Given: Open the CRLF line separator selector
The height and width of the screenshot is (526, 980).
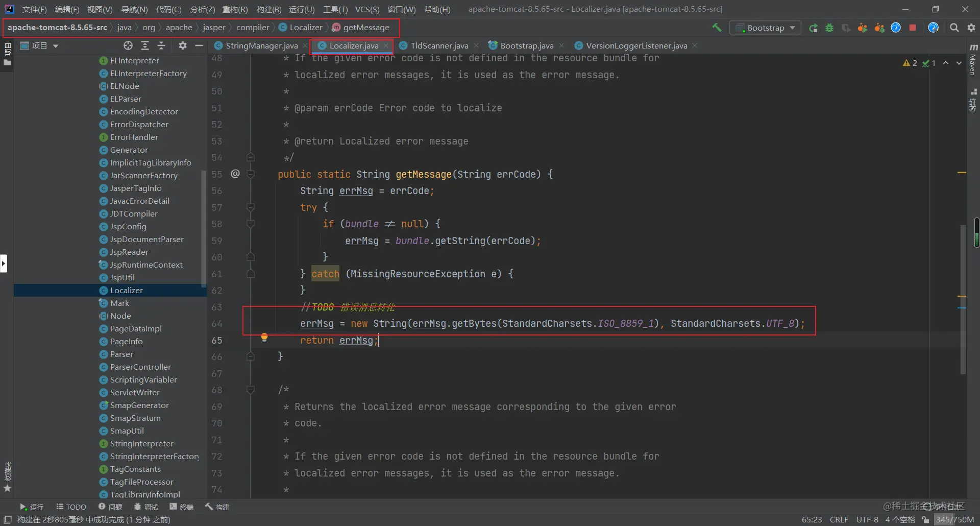Looking at the screenshot, I should click(839, 520).
